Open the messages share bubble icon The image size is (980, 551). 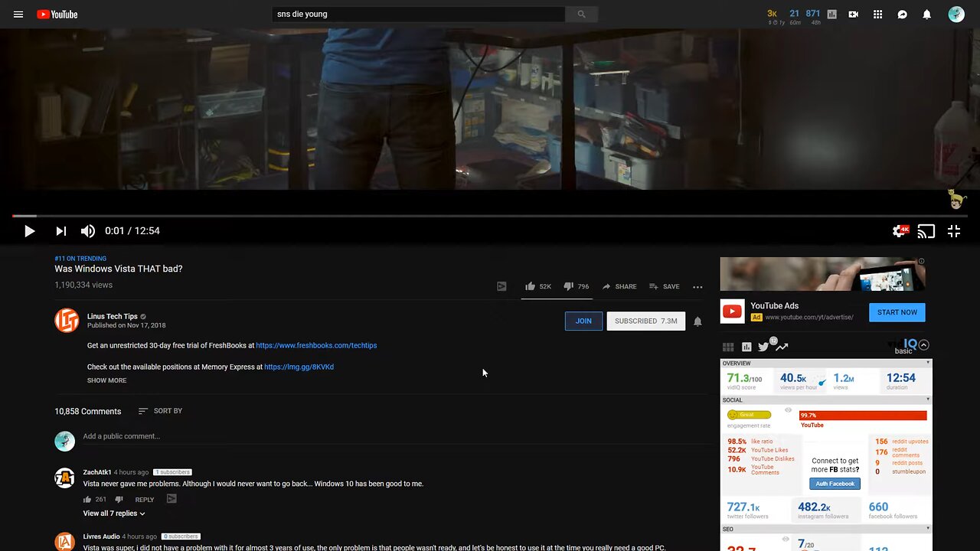pyautogui.click(x=903, y=15)
